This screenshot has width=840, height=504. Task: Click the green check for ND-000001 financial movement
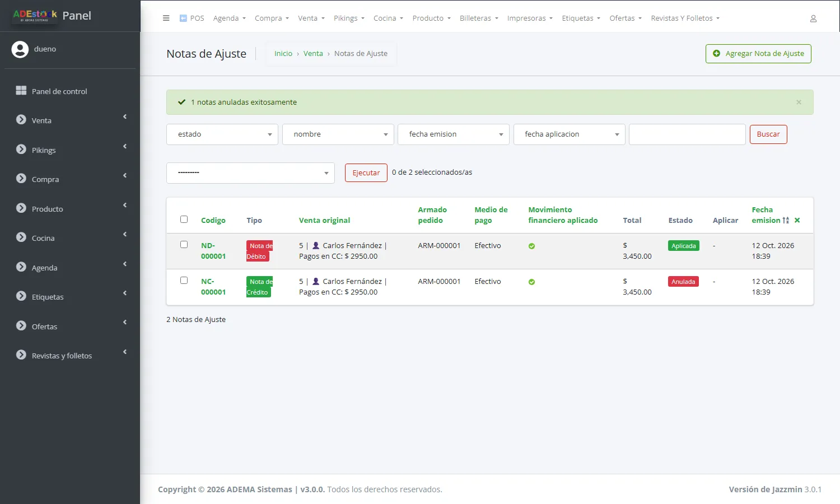click(x=531, y=246)
